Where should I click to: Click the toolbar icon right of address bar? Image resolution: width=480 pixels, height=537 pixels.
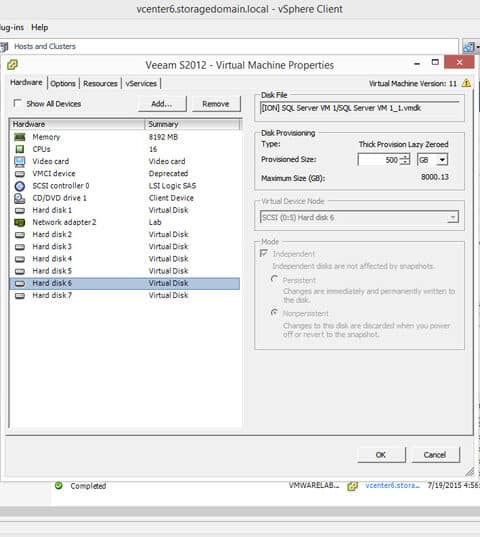coord(469,47)
